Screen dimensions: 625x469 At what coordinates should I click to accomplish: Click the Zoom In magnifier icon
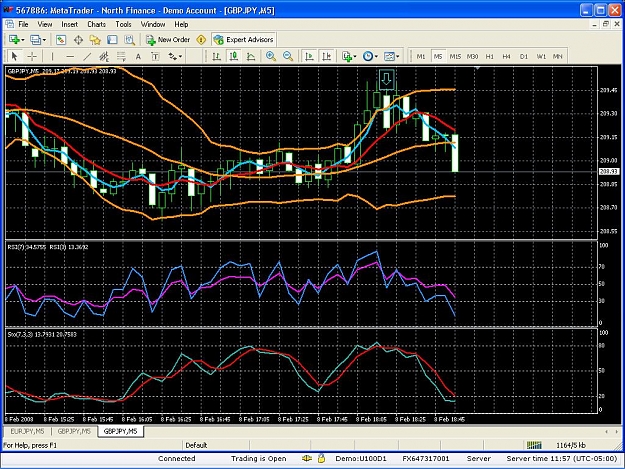coord(271,56)
